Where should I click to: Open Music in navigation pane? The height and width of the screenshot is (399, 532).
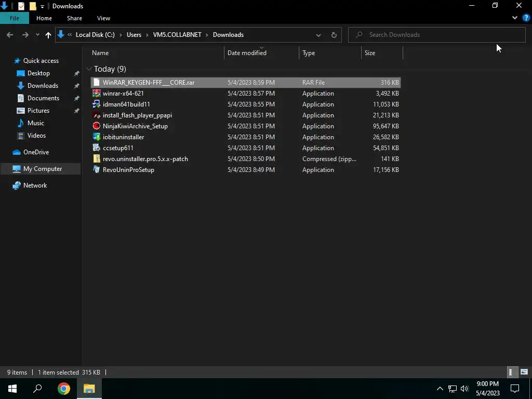(36, 123)
